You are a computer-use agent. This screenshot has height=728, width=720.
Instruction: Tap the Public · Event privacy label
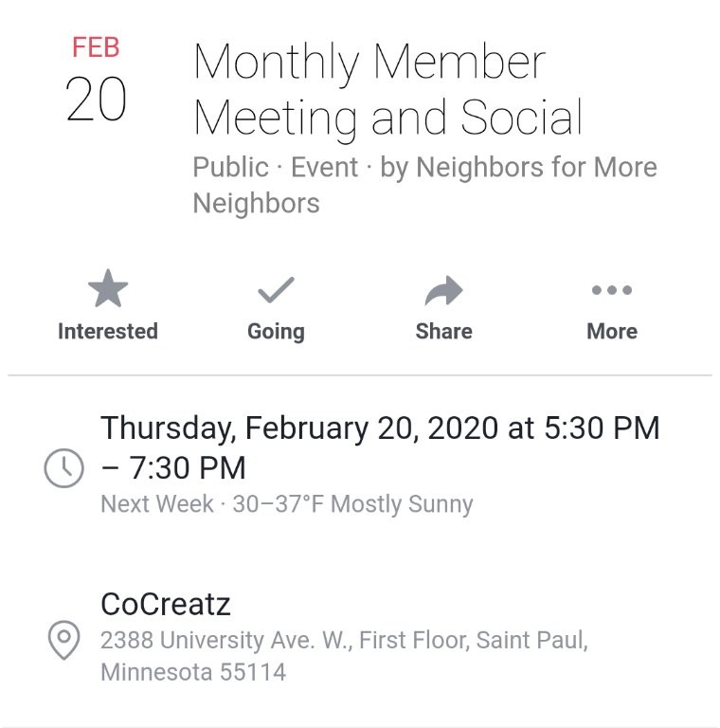pyautogui.click(x=276, y=168)
